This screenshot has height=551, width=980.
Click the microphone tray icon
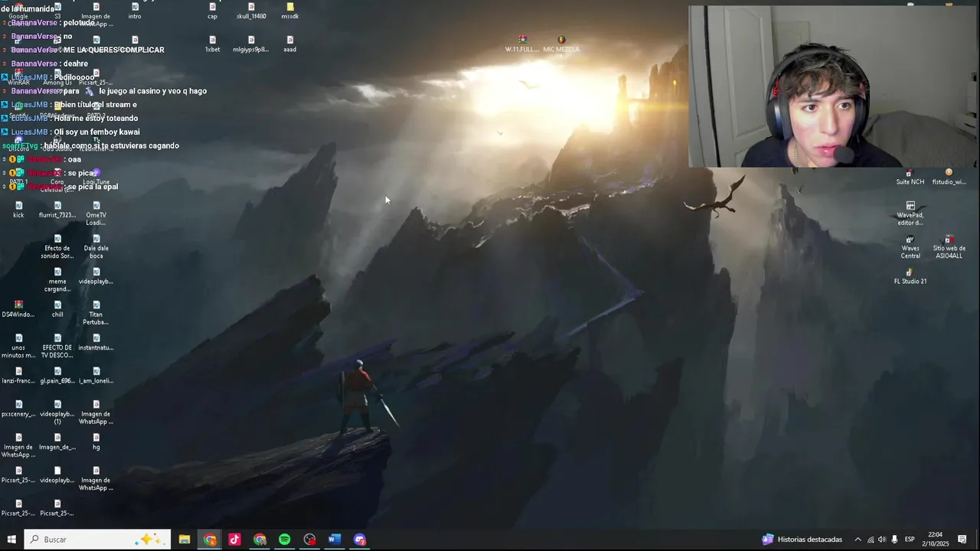click(x=894, y=540)
